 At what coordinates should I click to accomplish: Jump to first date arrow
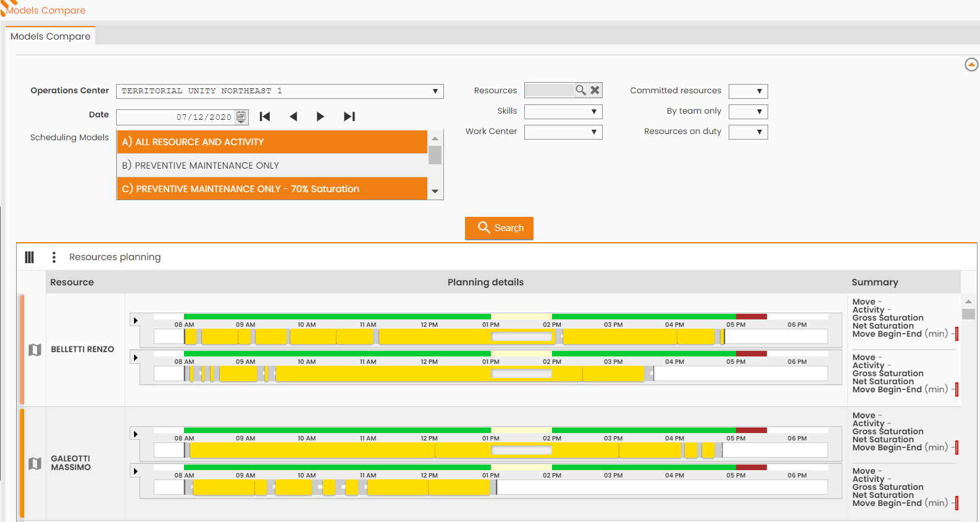point(265,117)
